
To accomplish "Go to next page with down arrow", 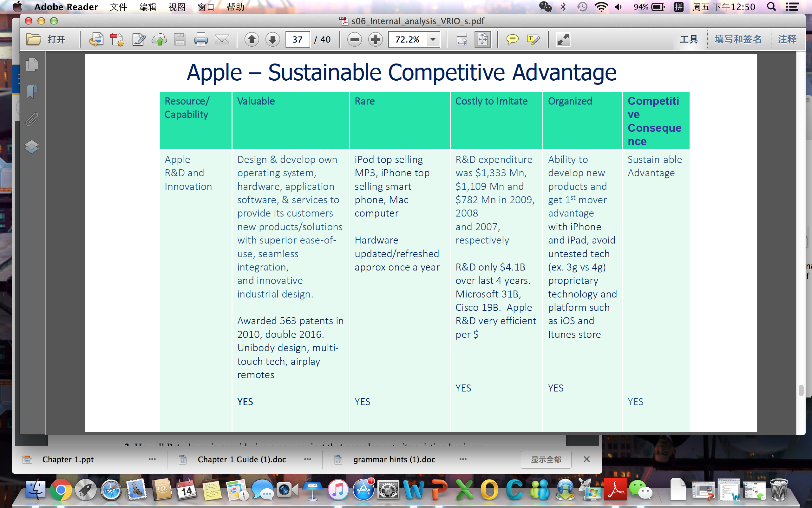I will (273, 40).
